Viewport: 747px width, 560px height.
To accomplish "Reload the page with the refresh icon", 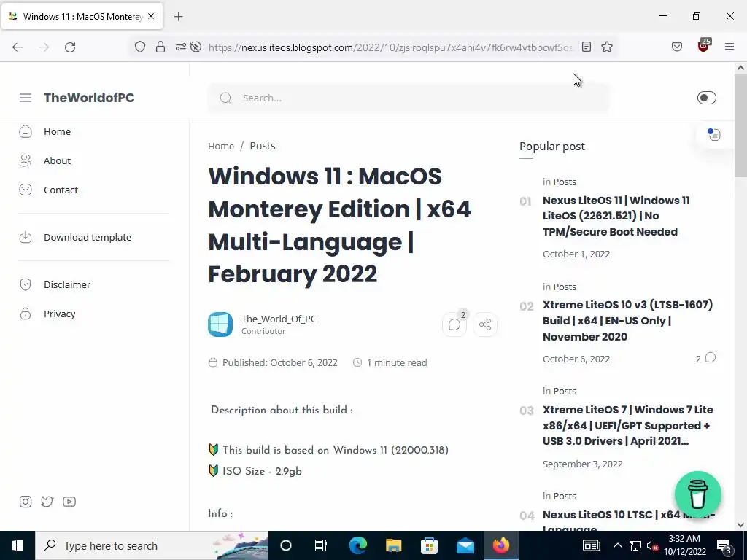I will (70, 47).
